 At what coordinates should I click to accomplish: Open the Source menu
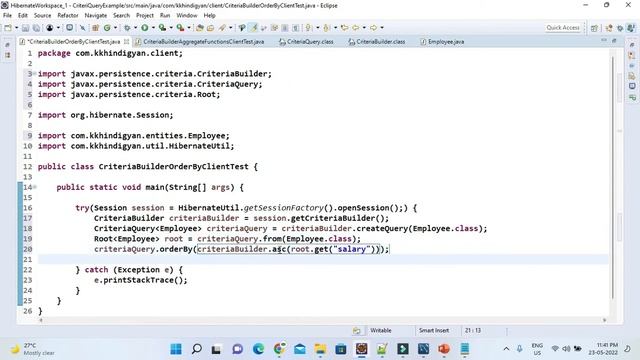click(x=42, y=16)
